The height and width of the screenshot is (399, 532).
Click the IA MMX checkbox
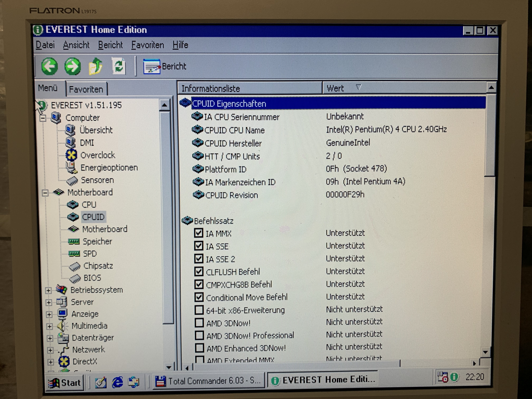coord(198,233)
